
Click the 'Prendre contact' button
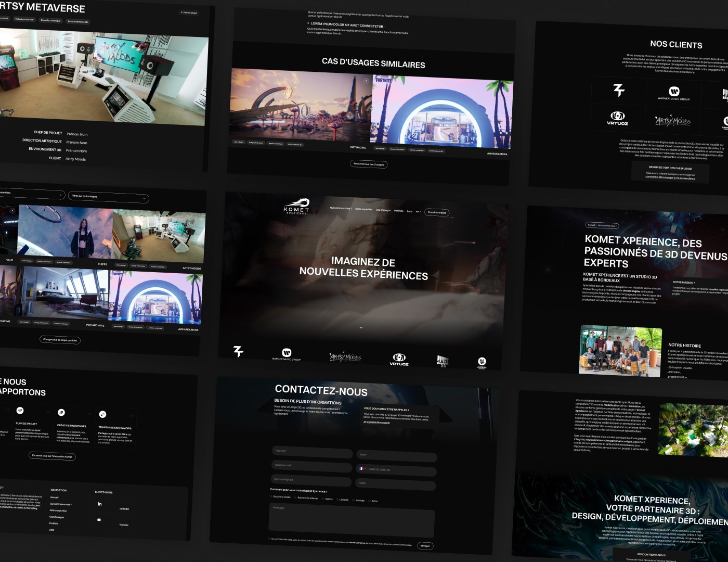click(437, 212)
